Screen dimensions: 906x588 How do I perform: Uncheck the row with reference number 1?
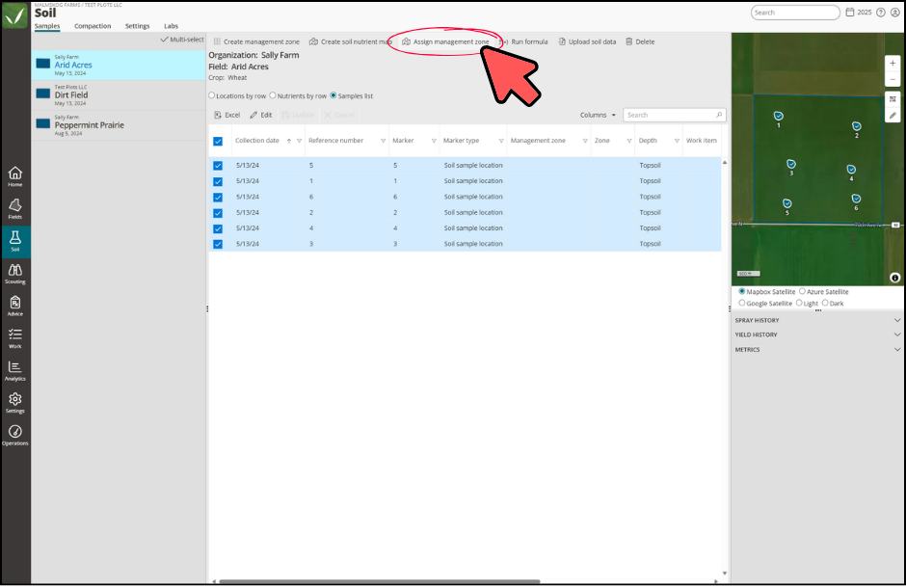[x=218, y=181]
